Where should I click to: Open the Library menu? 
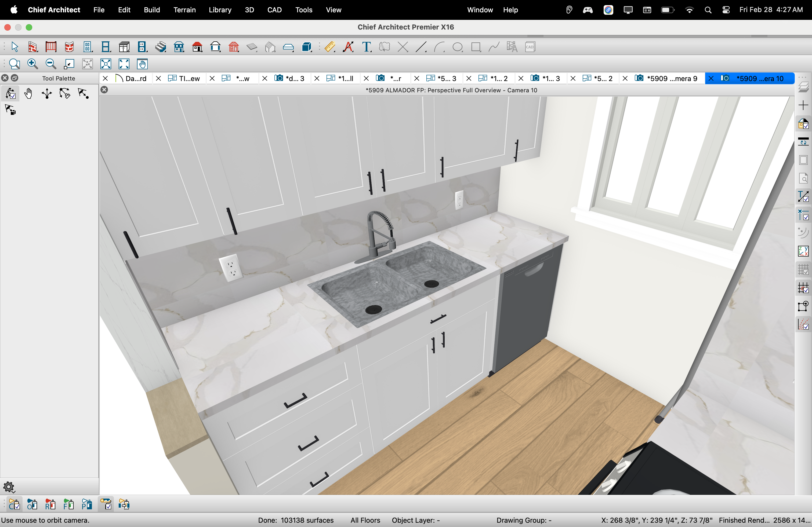coord(220,10)
